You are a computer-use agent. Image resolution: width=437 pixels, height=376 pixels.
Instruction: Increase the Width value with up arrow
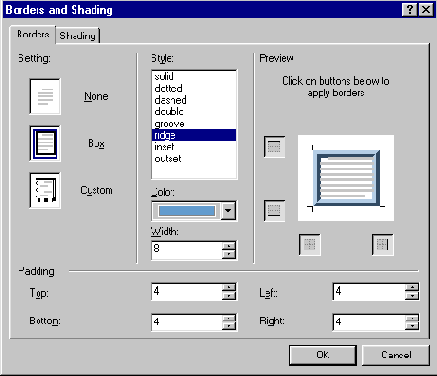229,246
